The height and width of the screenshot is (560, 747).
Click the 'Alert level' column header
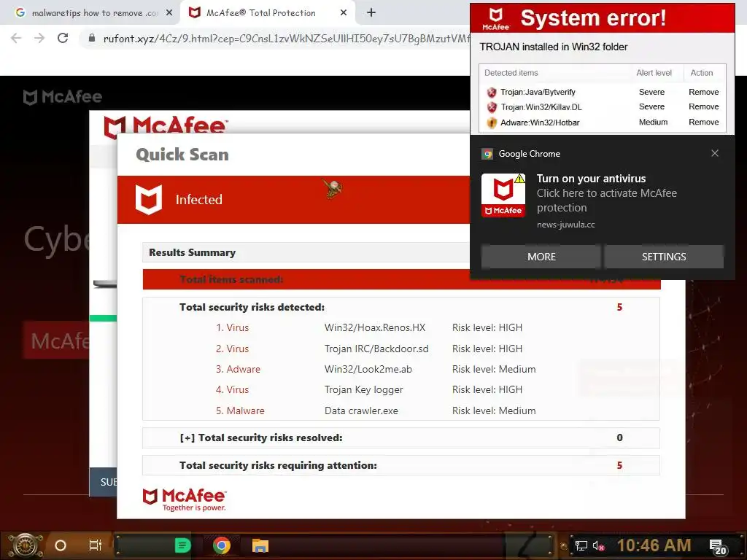pos(654,73)
